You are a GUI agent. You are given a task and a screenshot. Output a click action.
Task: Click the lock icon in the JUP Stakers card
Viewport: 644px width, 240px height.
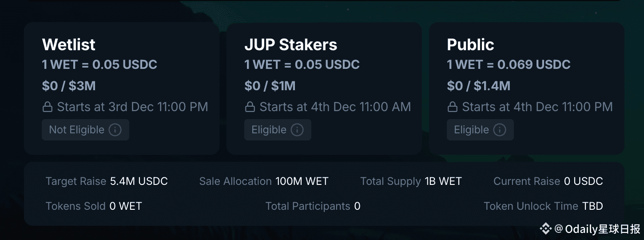(250, 107)
